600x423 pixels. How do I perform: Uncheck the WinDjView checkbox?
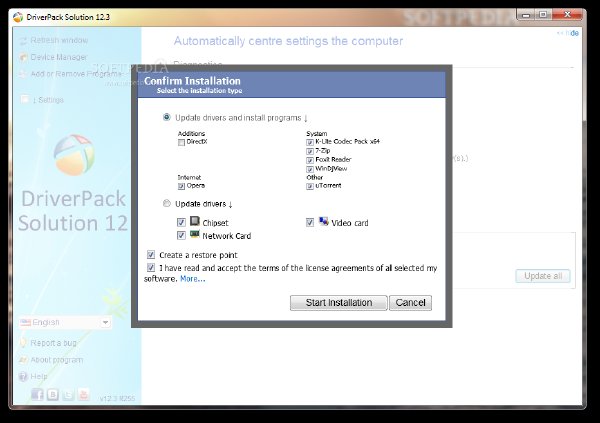pos(310,169)
